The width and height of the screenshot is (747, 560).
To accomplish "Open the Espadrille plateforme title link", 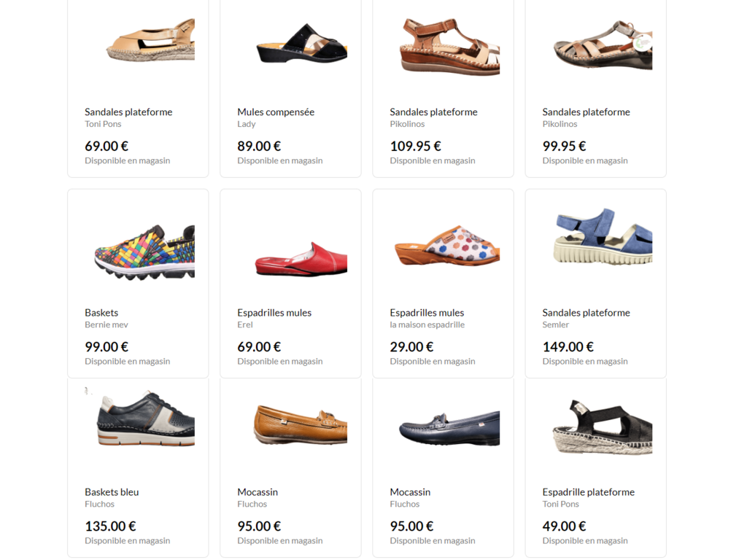I will tap(589, 492).
